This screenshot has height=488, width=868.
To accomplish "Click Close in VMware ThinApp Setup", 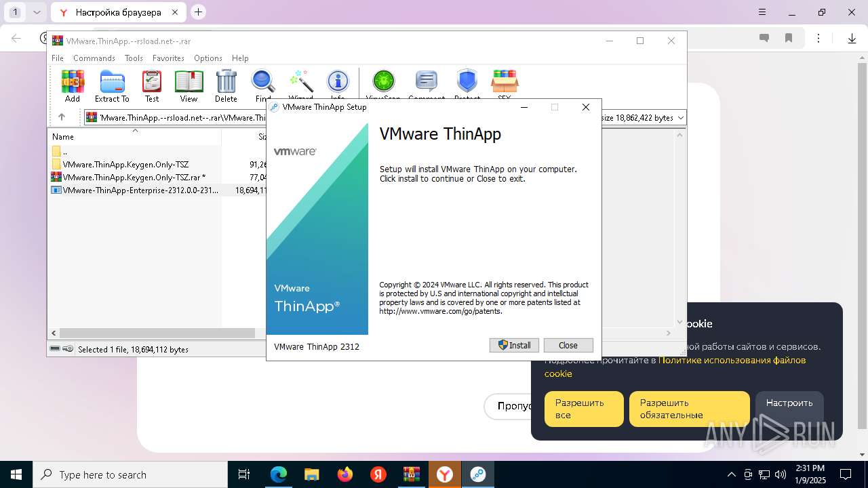I will [568, 345].
